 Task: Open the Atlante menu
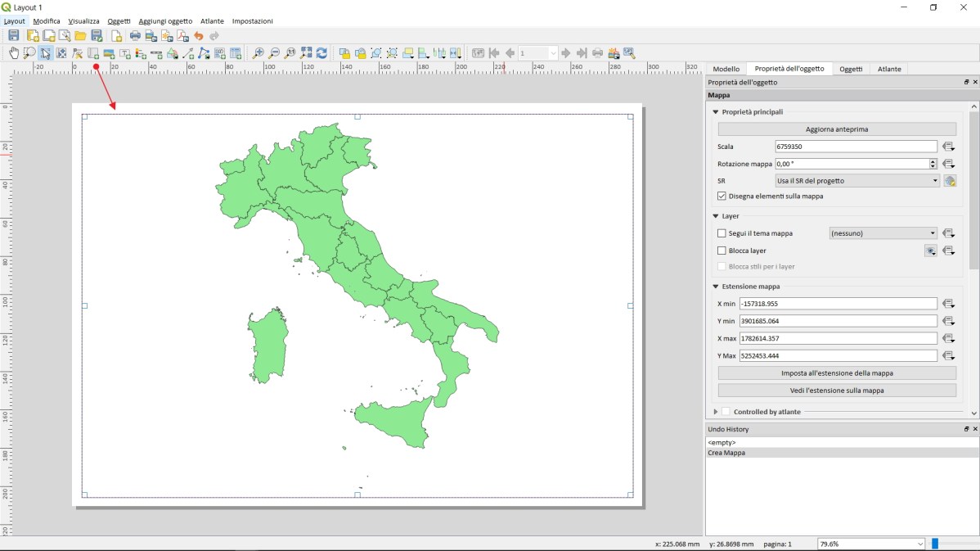pyautogui.click(x=212, y=20)
